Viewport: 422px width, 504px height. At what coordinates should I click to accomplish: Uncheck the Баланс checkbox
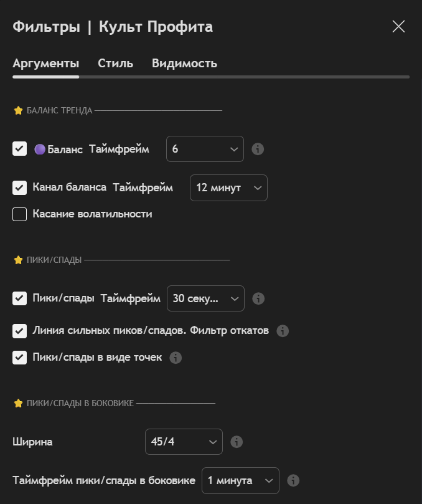[x=20, y=149]
